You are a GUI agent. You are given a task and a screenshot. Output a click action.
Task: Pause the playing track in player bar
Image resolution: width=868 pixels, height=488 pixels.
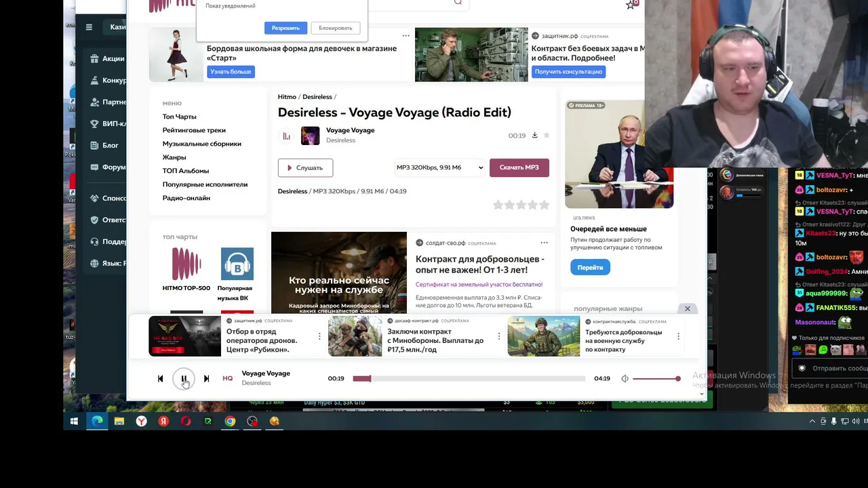pos(184,379)
